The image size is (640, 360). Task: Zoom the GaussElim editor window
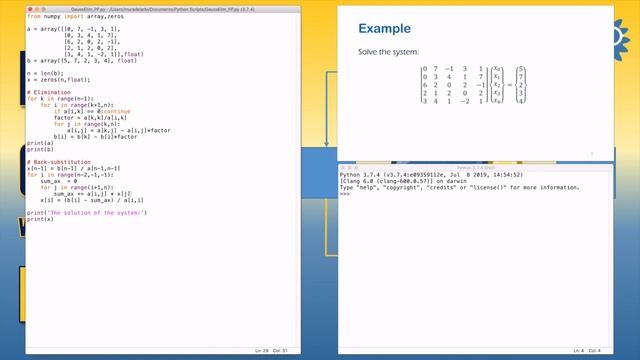click(x=44, y=9)
